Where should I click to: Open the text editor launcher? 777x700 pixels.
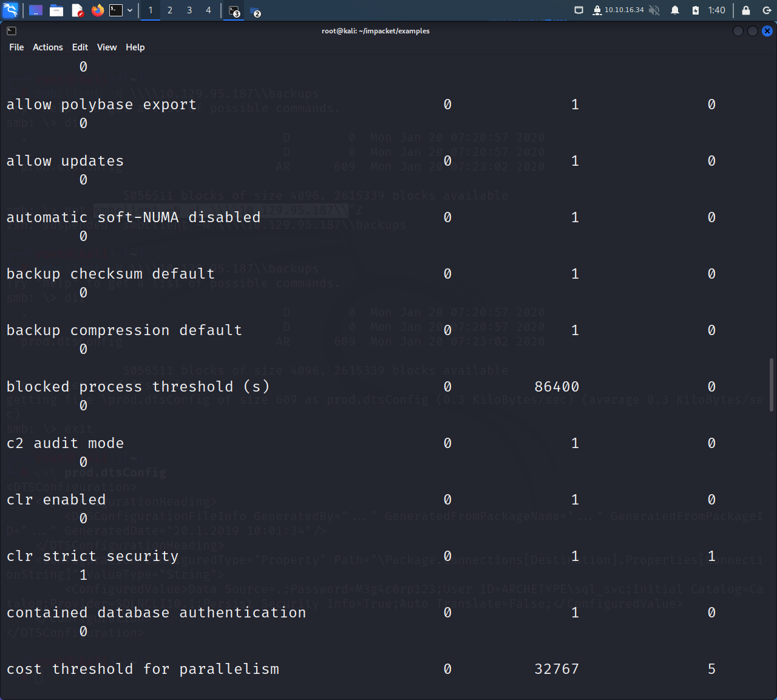[x=77, y=10]
